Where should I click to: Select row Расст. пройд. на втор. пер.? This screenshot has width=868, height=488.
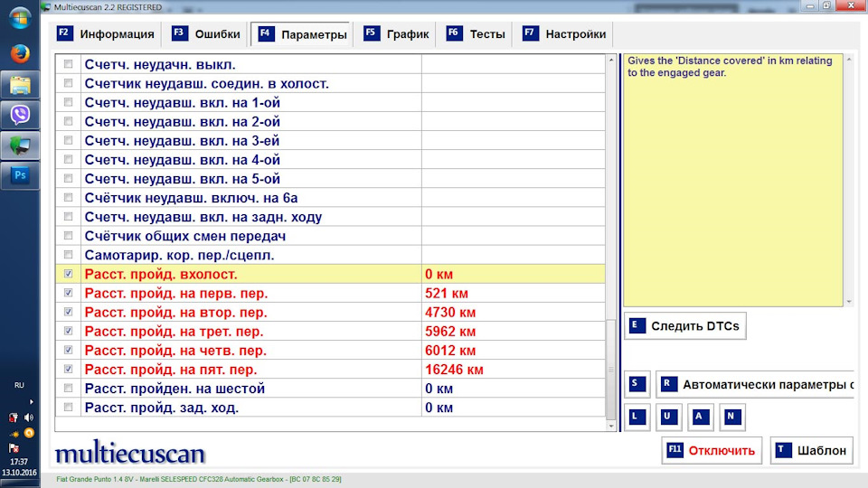[x=330, y=312]
